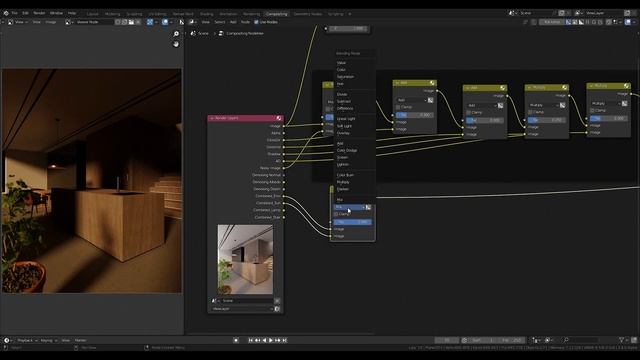The image size is (640, 360).
Task: Enable Clamp on the first Multiply node
Action: [530, 112]
